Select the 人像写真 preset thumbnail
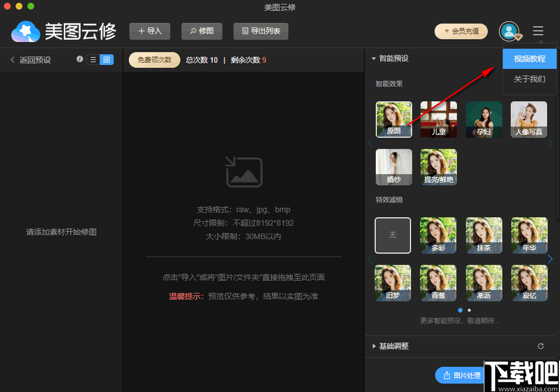This screenshot has width=560, height=392. 529,119
